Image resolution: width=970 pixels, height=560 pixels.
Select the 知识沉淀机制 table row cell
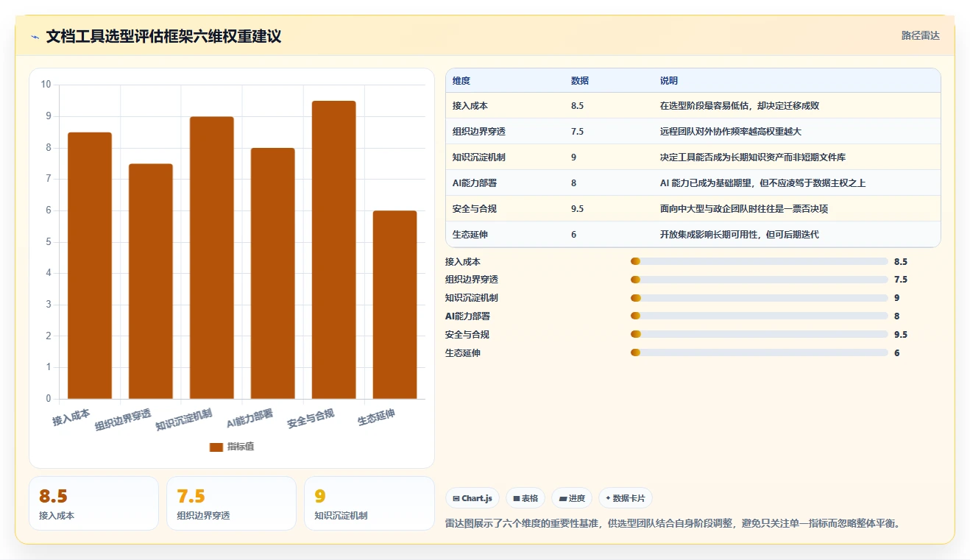click(479, 157)
